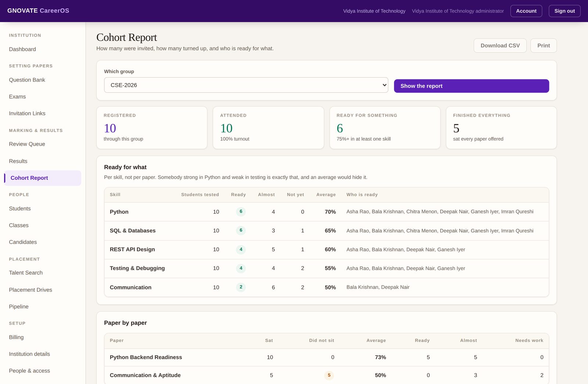Open the Which group dropdown showing CSE-2026
This screenshot has width=588, height=384.
(x=246, y=85)
